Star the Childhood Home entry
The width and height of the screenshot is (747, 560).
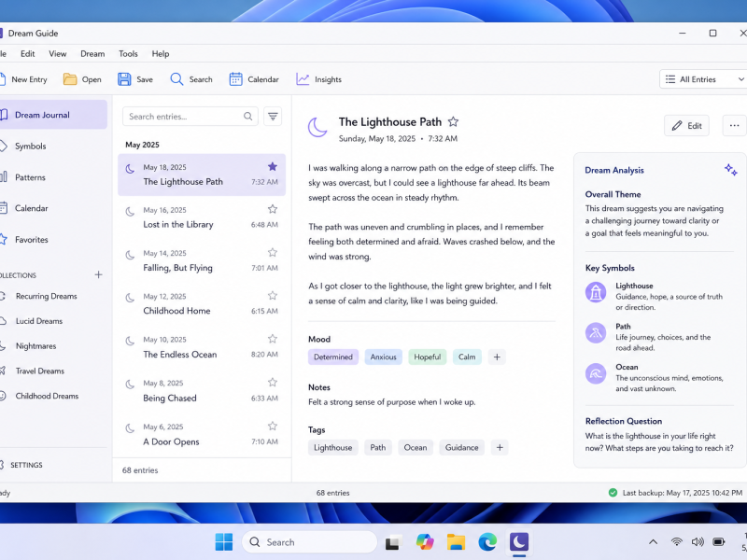pyautogui.click(x=273, y=296)
